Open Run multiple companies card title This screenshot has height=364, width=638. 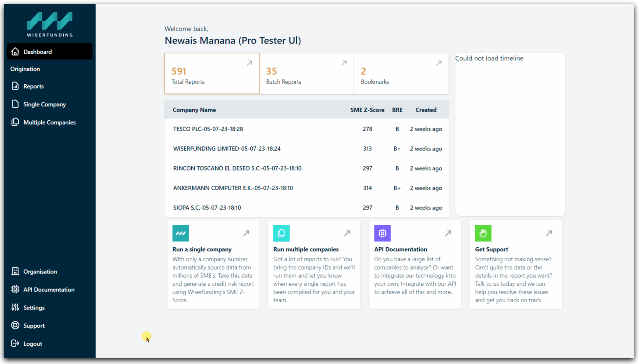(x=306, y=249)
